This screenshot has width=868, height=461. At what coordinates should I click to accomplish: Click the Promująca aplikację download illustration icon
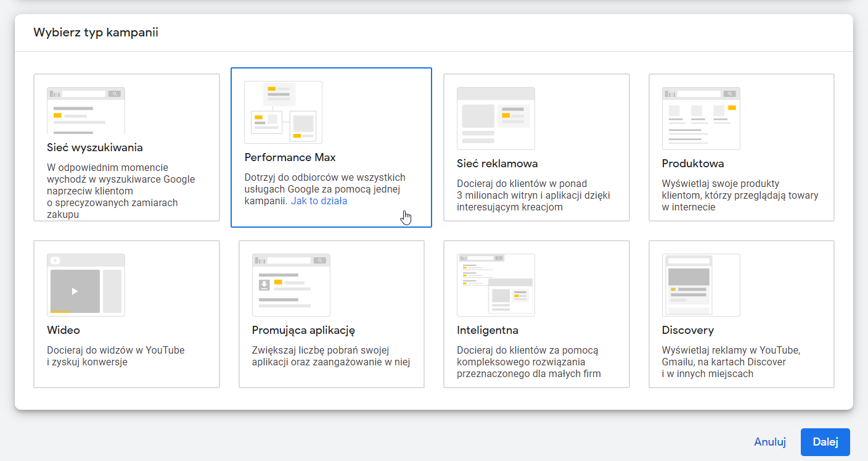pos(291,285)
